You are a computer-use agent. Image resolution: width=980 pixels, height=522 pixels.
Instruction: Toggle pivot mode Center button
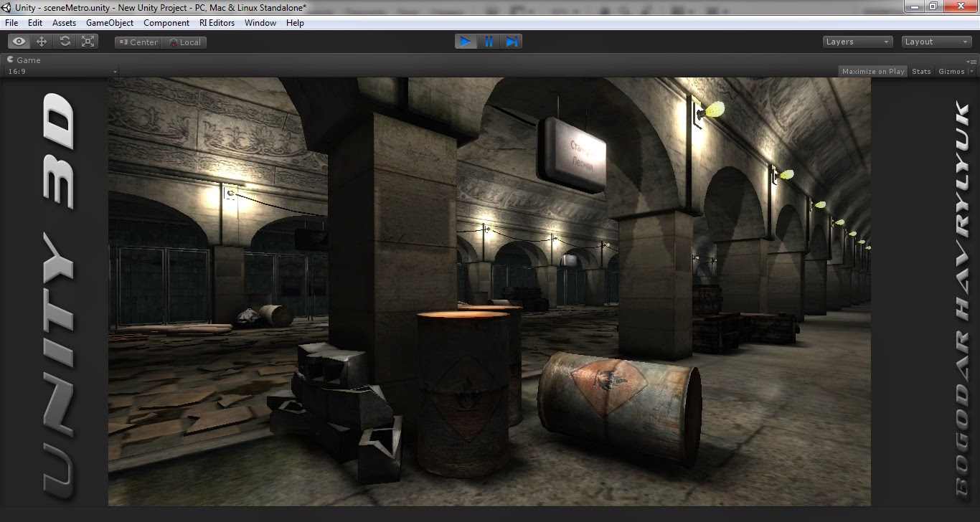(138, 42)
